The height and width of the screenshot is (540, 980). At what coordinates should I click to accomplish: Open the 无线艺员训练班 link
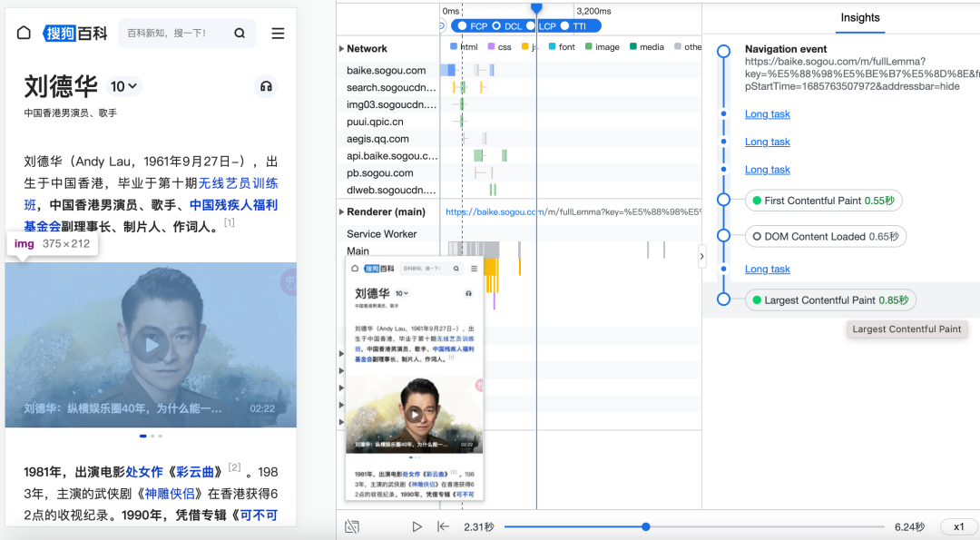click(238, 183)
